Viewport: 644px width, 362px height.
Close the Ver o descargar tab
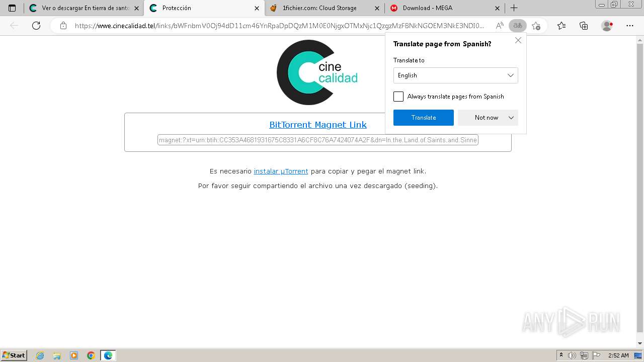(136, 8)
